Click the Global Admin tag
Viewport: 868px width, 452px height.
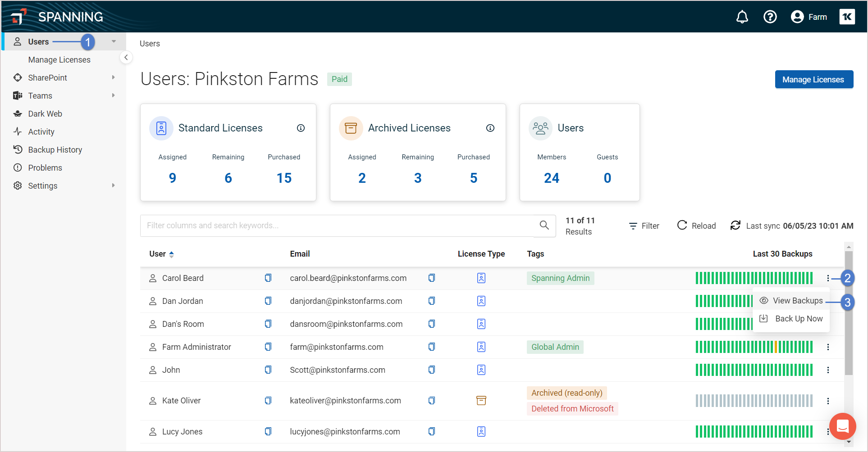click(x=555, y=347)
